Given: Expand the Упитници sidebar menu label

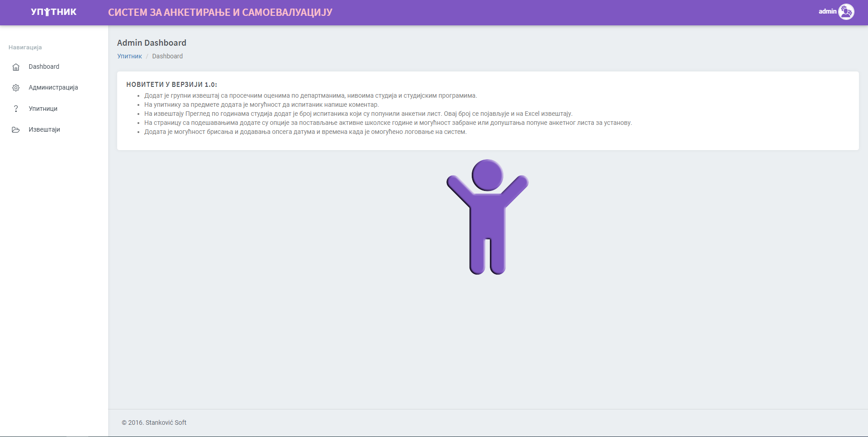Looking at the screenshot, I should [43, 109].
